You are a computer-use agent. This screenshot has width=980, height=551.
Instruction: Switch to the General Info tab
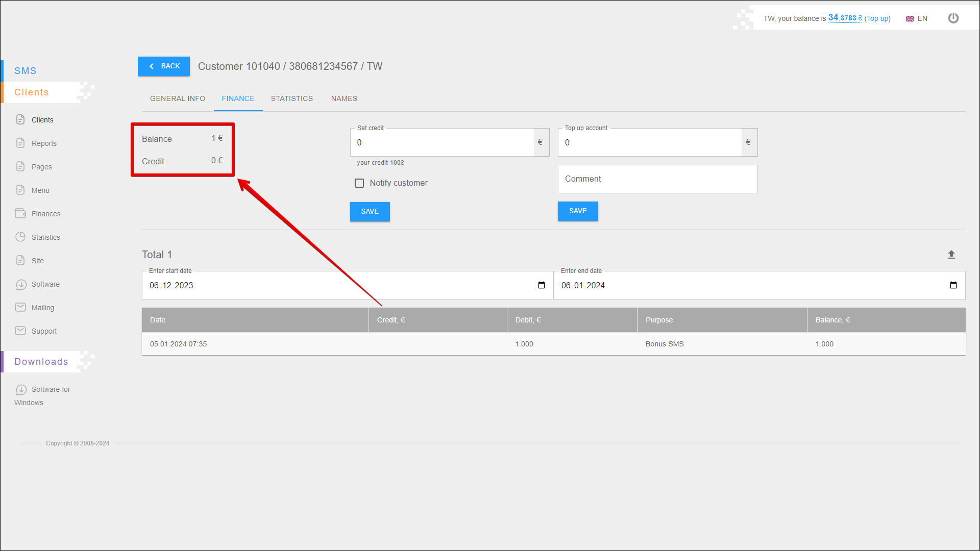[178, 98]
